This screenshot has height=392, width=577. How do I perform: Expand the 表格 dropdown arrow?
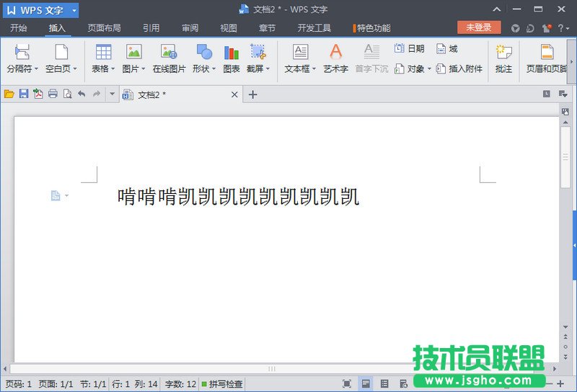click(113, 68)
